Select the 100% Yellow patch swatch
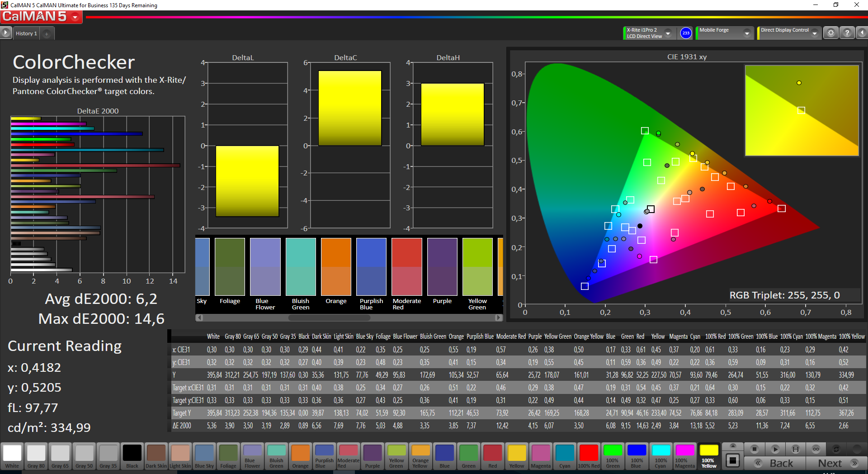The height and width of the screenshot is (474, 868). point(708,456)
